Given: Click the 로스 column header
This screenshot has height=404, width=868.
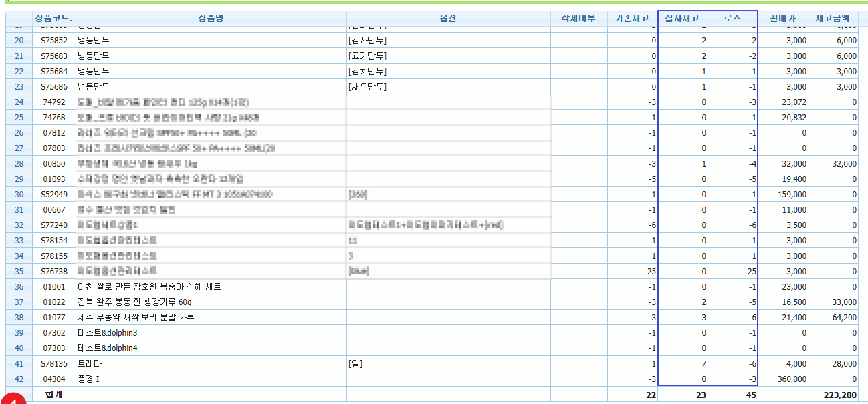Looking at the screenshot, I should pyautogui.click(x=732, y=19).
